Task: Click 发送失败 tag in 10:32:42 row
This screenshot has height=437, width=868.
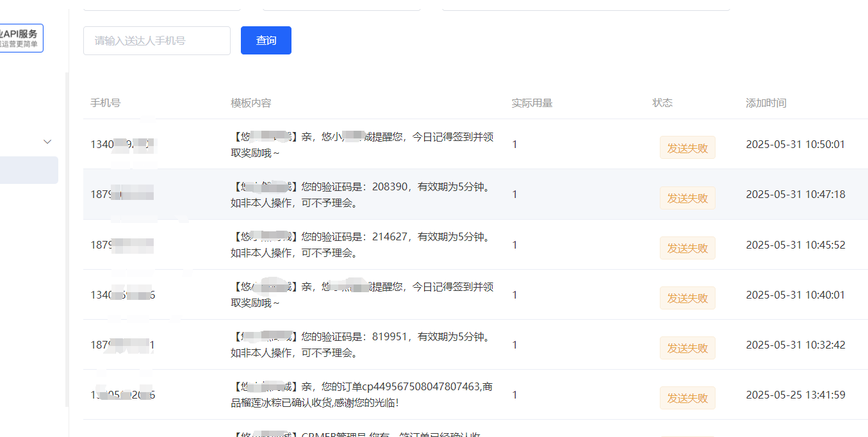Action: 687,348
